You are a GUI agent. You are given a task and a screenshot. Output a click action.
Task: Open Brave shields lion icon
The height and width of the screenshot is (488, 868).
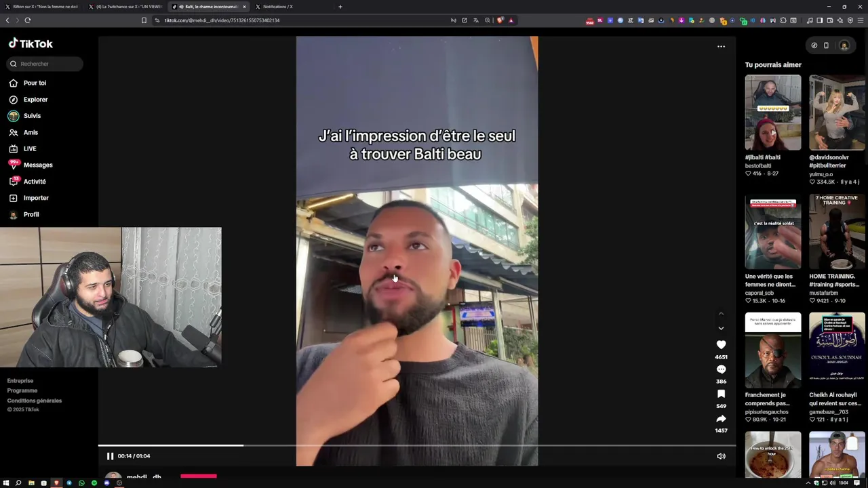(500, 20)
